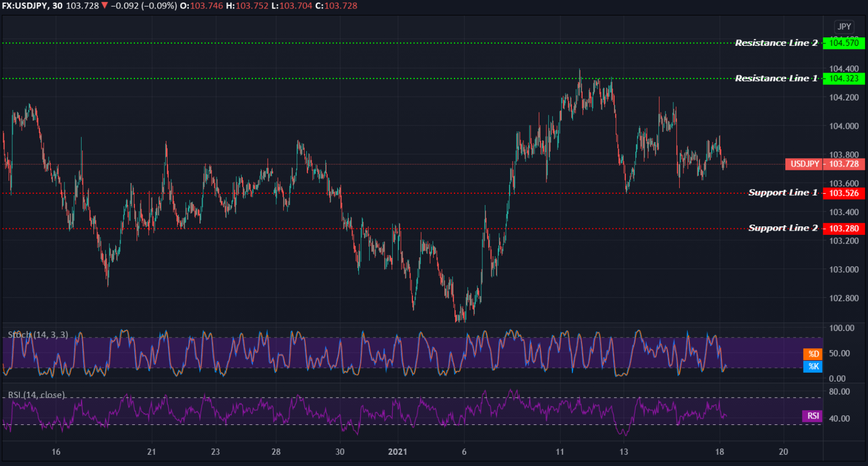The image size is (868, 466).
Task: Click the blue %K legend tag
Action: tap(813, 366)
